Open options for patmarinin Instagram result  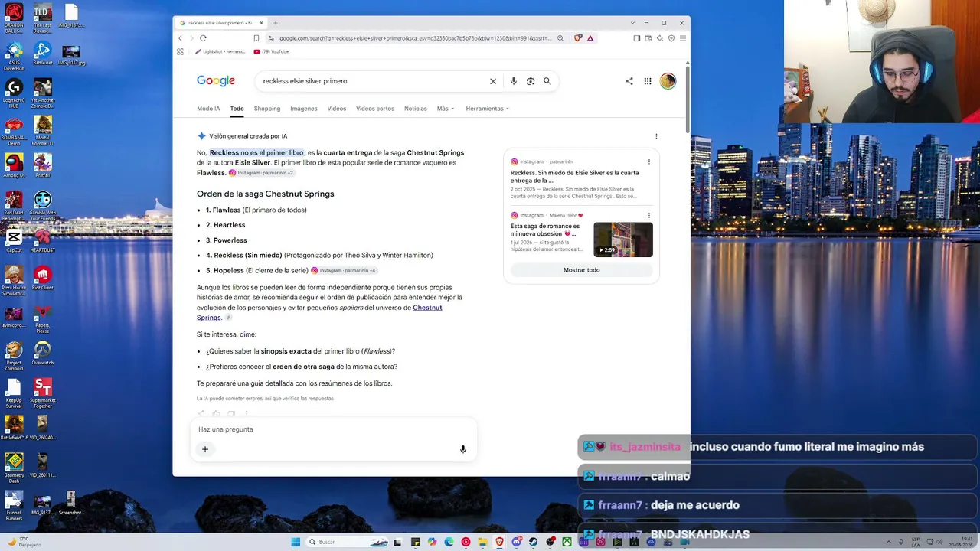[x=648, y=161]
